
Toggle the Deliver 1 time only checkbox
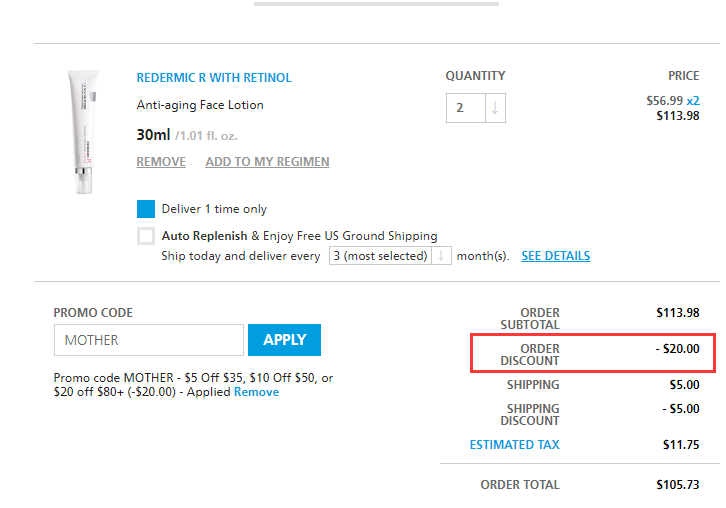(146, 209)
